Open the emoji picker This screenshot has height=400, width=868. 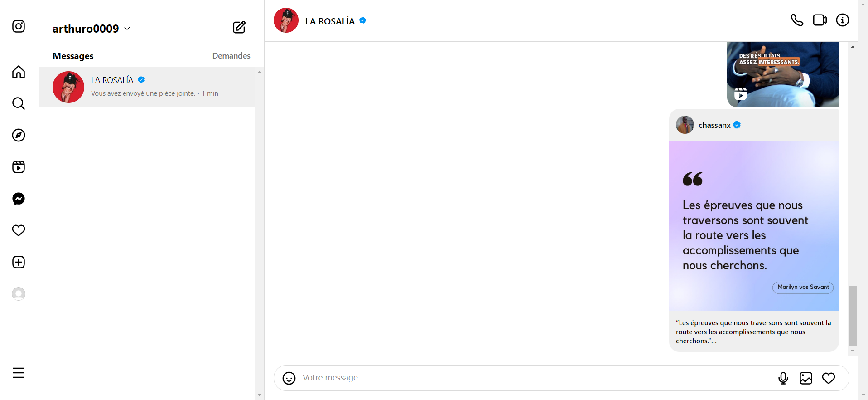289,378
